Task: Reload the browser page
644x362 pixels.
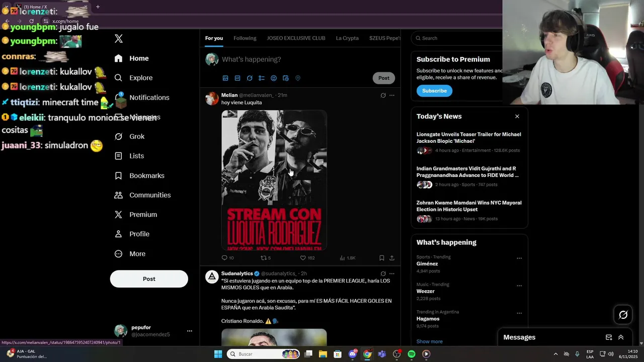Action: coord(31,21)
